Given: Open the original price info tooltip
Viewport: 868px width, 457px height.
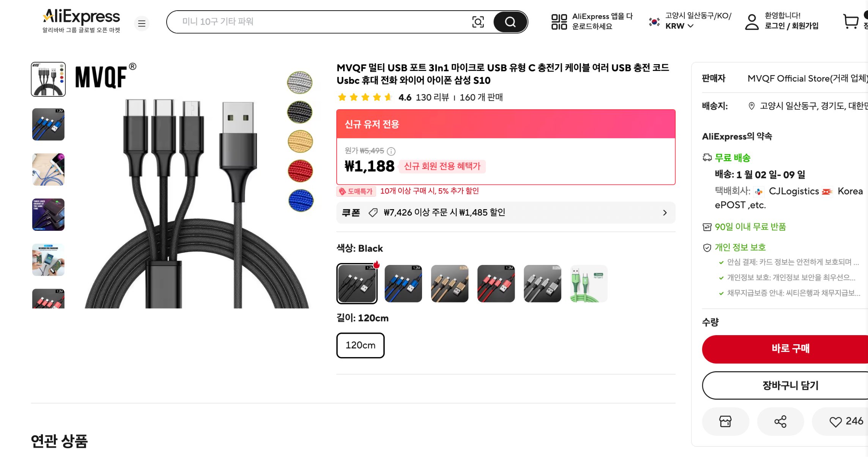Looking at the screenshot, I should (x=391, y=151).
